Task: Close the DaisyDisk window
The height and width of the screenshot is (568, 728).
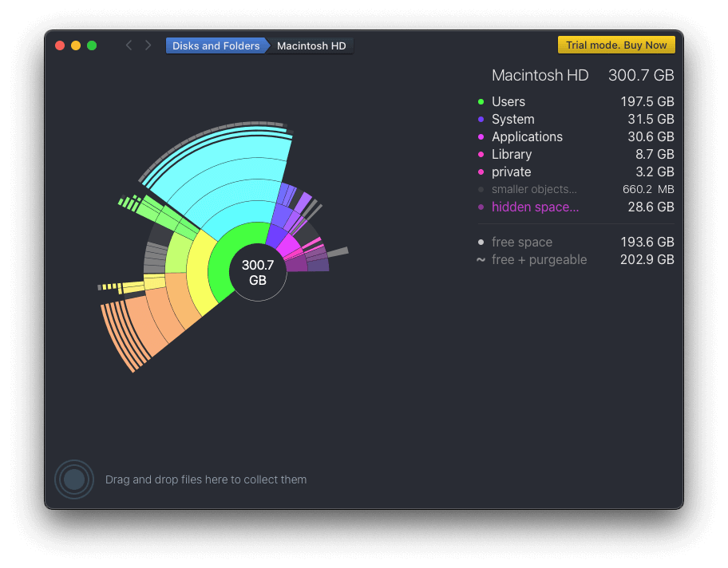Action: pyautogui.click(x=60, y=45)
